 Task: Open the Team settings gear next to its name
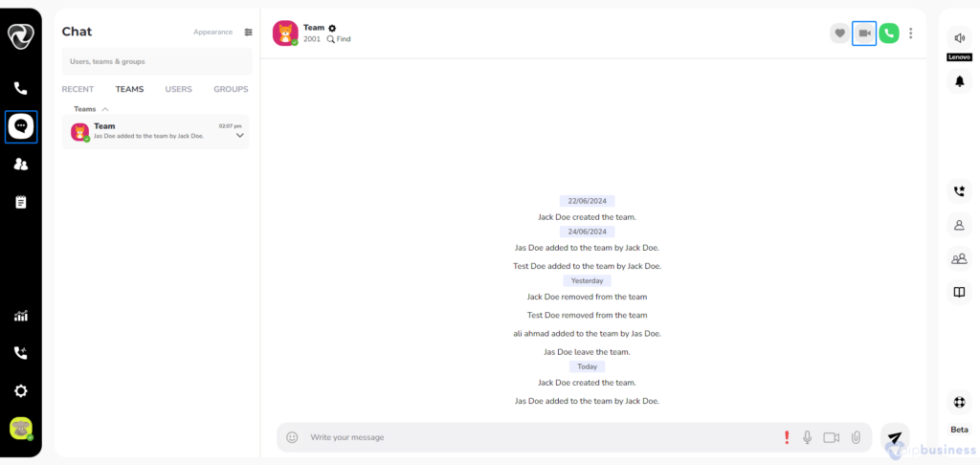(x=332, y=28)
